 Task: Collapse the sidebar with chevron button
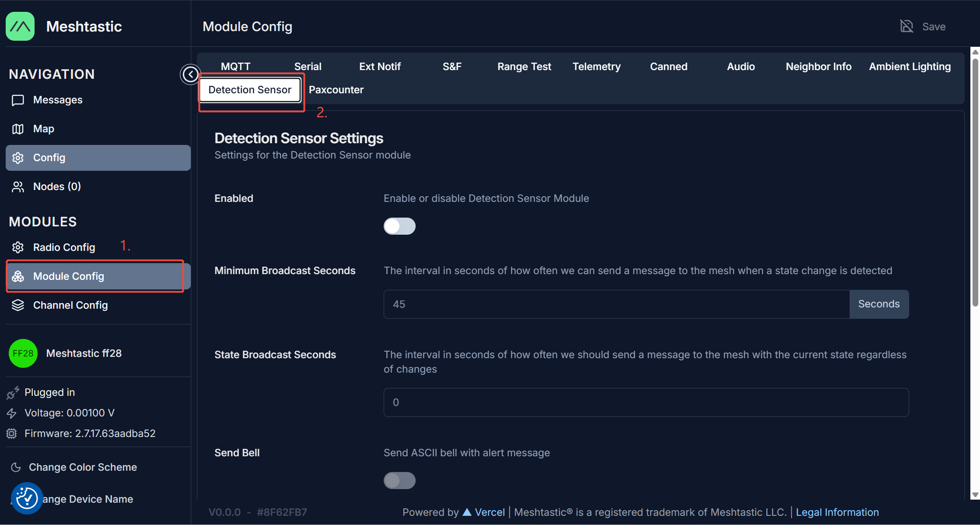[x=190, y=74]
